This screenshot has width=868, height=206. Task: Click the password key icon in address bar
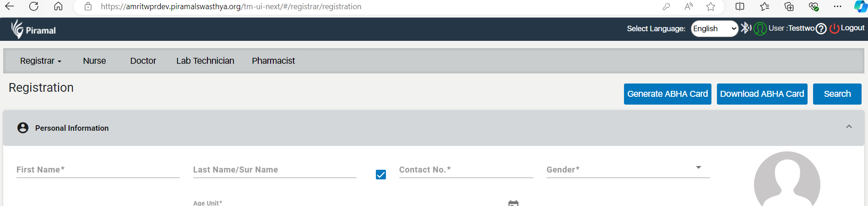pos(666,6)
